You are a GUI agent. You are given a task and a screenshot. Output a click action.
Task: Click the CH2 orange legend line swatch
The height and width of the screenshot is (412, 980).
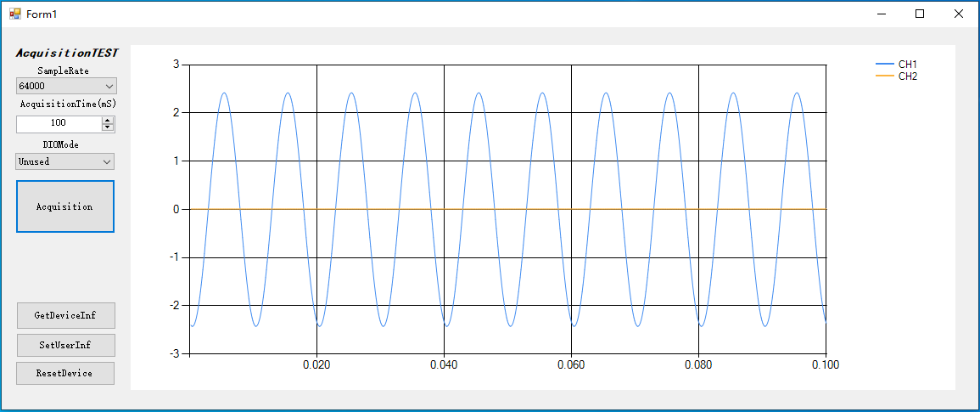[884, 76]
